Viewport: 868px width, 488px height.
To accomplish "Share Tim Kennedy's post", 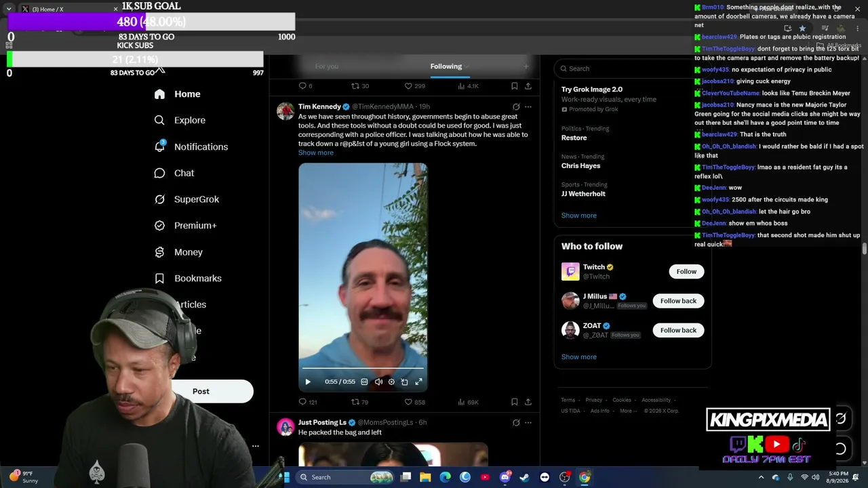I will [x=528, y=402].
